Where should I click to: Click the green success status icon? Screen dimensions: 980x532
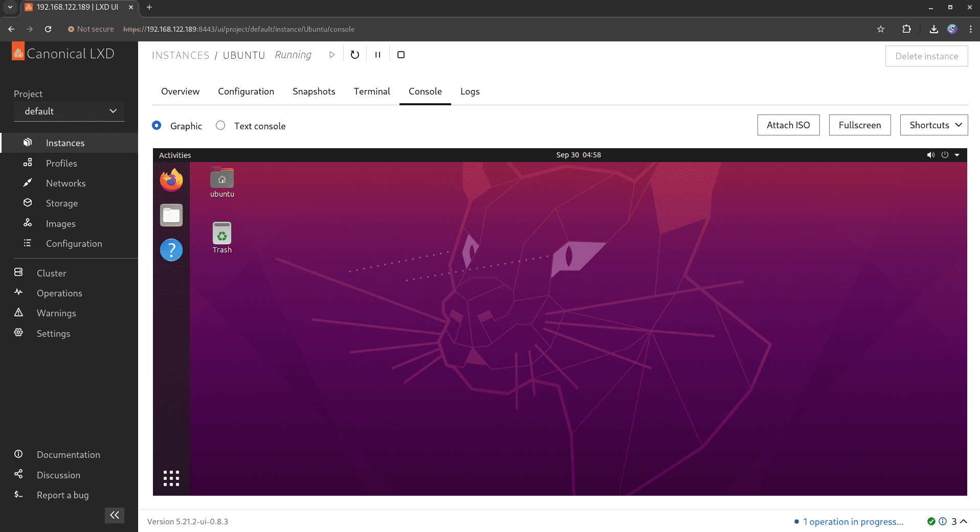[931, 521]
